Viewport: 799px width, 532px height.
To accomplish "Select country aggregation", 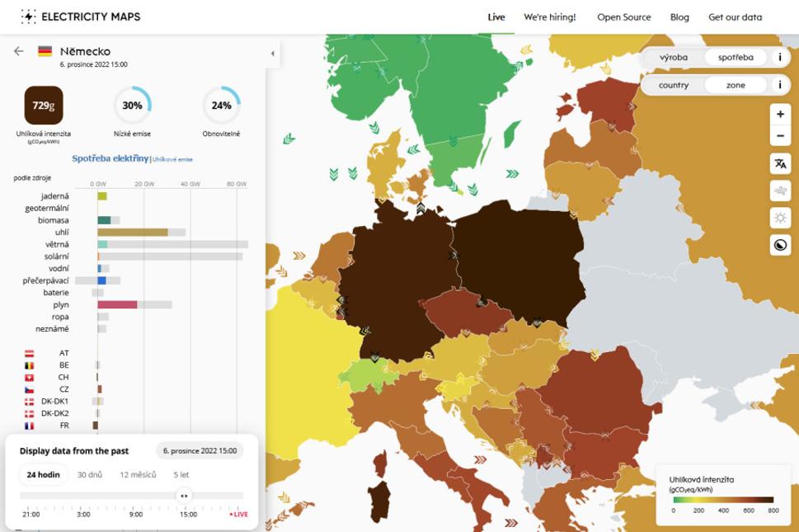I will [x=673, y=85].
